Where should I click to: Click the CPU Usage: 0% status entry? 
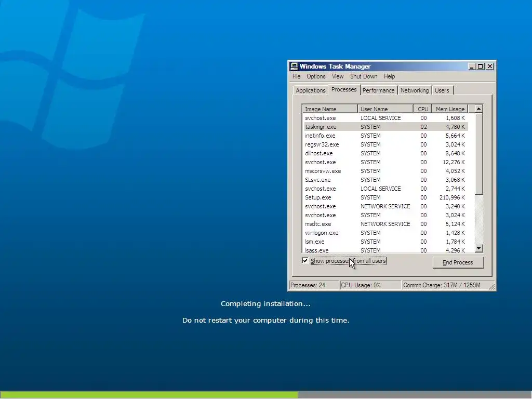pyautogui.click(x=370, y=285)
